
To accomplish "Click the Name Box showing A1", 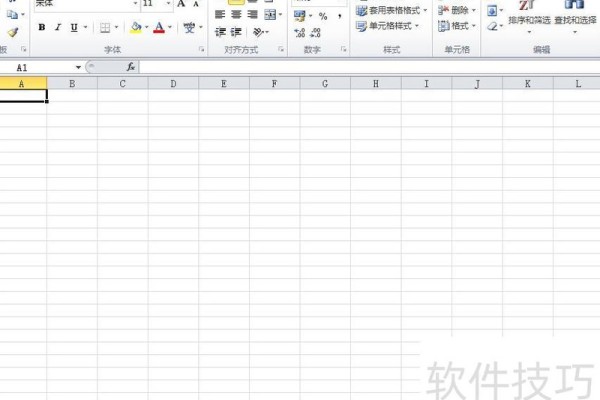I will tap(37, 67).
